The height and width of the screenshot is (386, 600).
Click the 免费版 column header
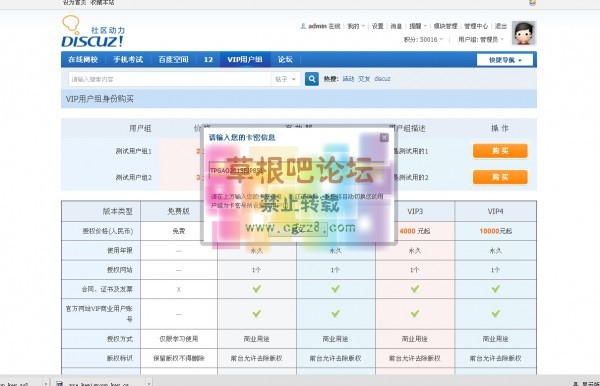point(178,211)
